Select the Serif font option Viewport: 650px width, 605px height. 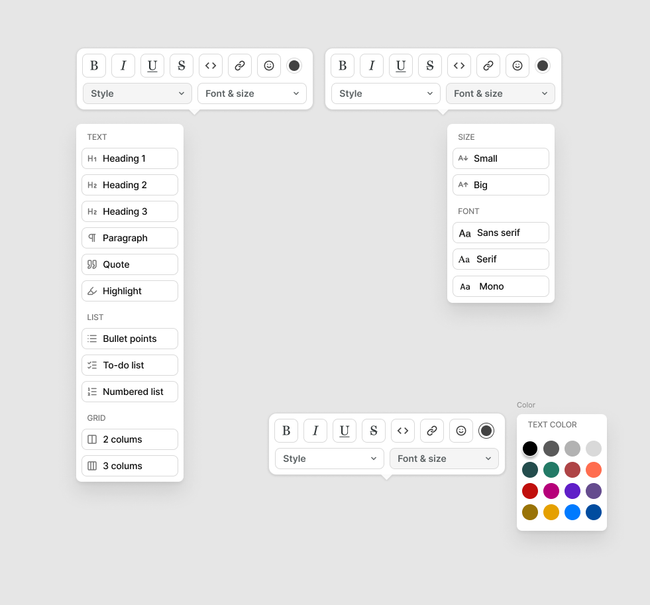[500, 259]
